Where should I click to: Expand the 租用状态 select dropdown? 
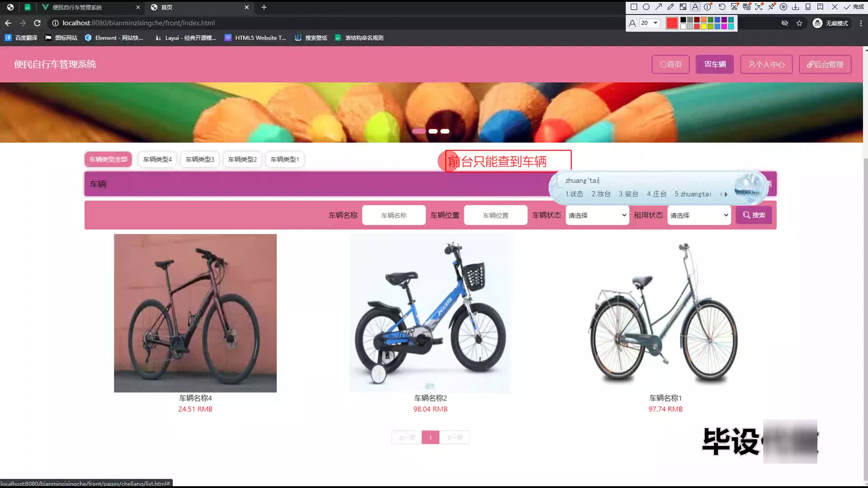pos(699,215)
